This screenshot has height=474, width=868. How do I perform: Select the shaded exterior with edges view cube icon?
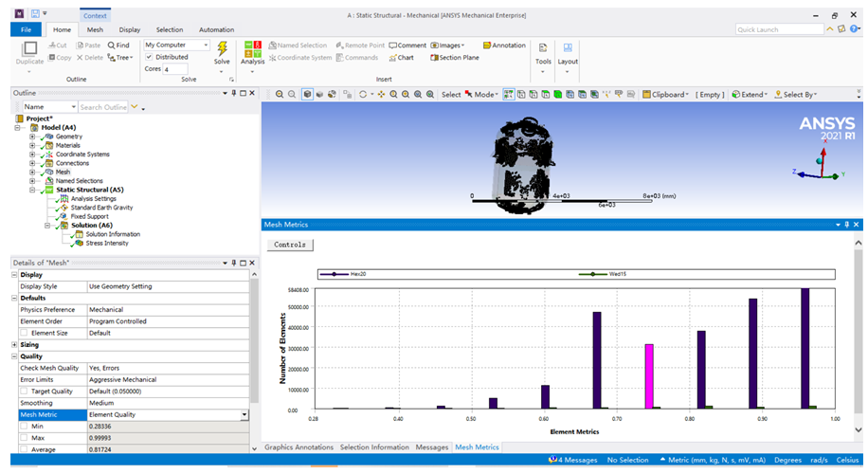coord(307,95)
